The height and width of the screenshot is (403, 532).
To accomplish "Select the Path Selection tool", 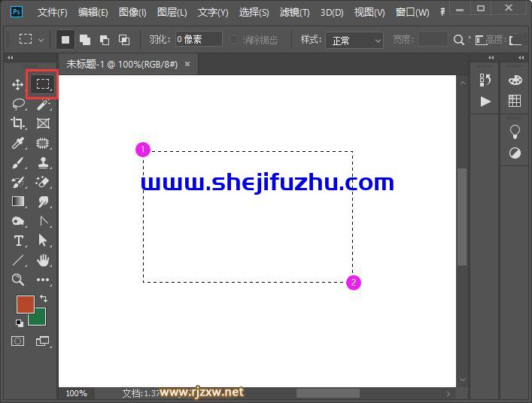I will coord(43,241).
